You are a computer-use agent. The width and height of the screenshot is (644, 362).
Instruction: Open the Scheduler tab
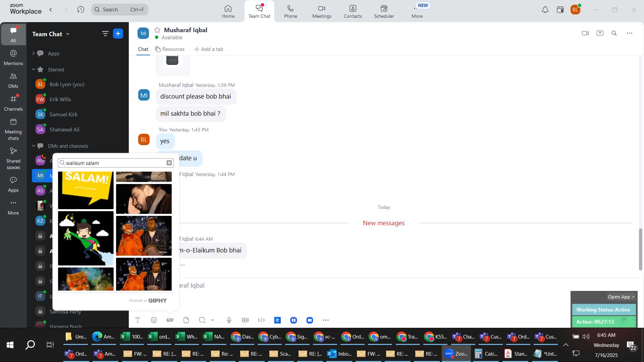[384, 11]
